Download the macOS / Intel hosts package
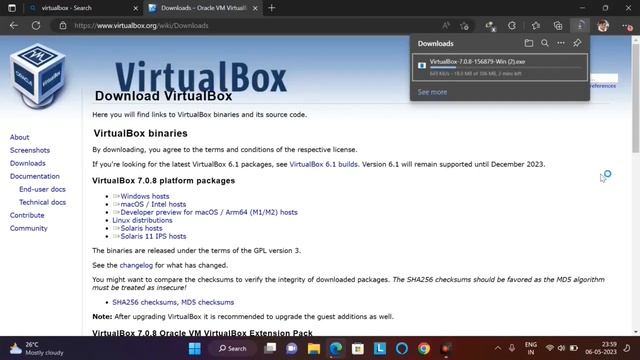Viewport: 640px width, 360px height. (153, 204)
